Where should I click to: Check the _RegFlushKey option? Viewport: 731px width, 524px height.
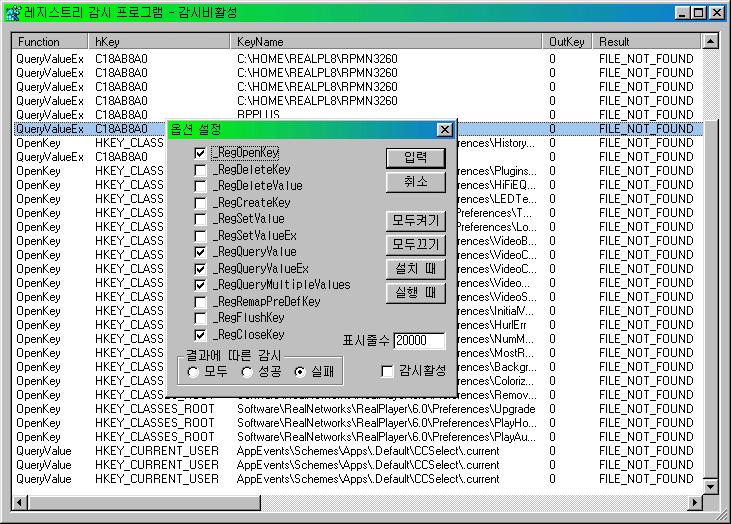(x=201, y=319)
